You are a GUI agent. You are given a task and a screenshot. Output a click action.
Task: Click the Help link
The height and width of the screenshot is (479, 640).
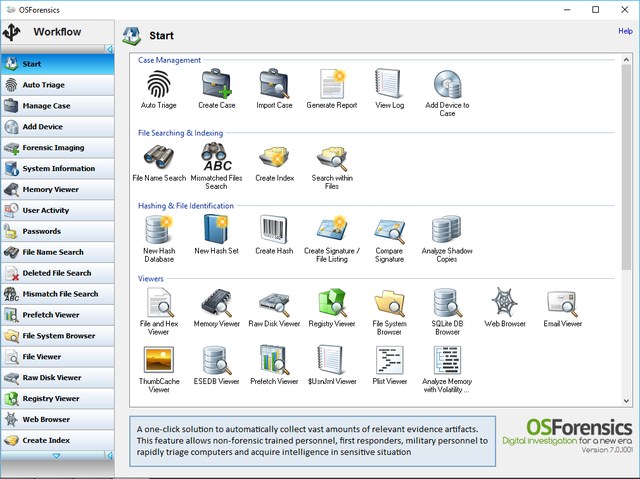[625, 32]
